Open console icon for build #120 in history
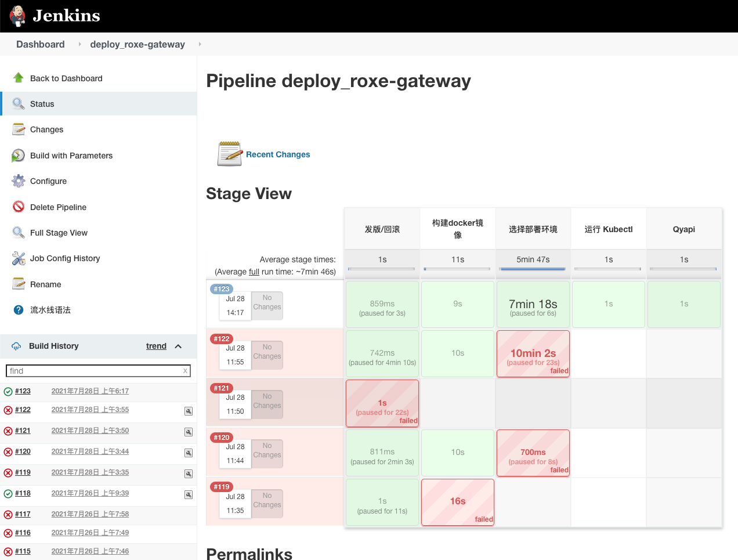Screen dimensions: 738x560 tap(189, 453)
